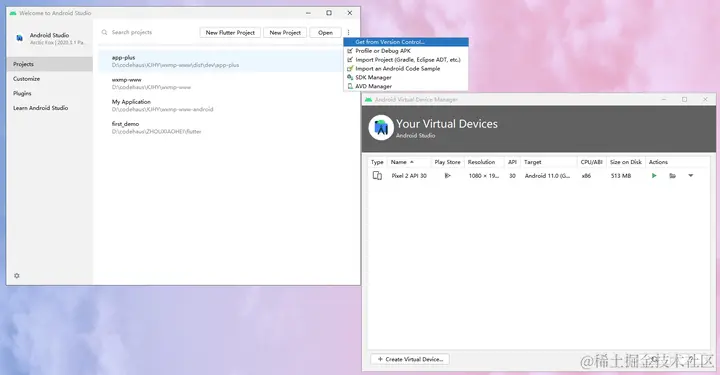Click the Android 11.0 target cell
The image size is (720, 375).
click(x=547, y=176)
